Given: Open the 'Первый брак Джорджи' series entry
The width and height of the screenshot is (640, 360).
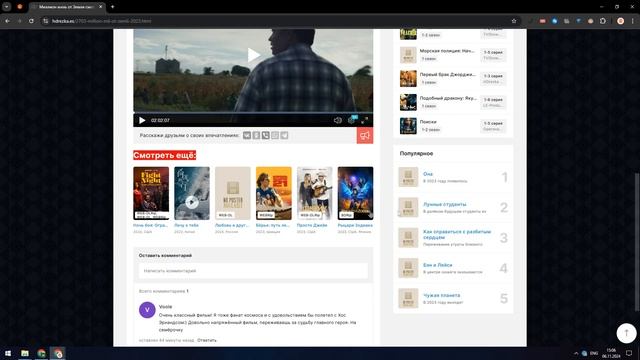Looking at the screenshot, I should pos(453,78).
